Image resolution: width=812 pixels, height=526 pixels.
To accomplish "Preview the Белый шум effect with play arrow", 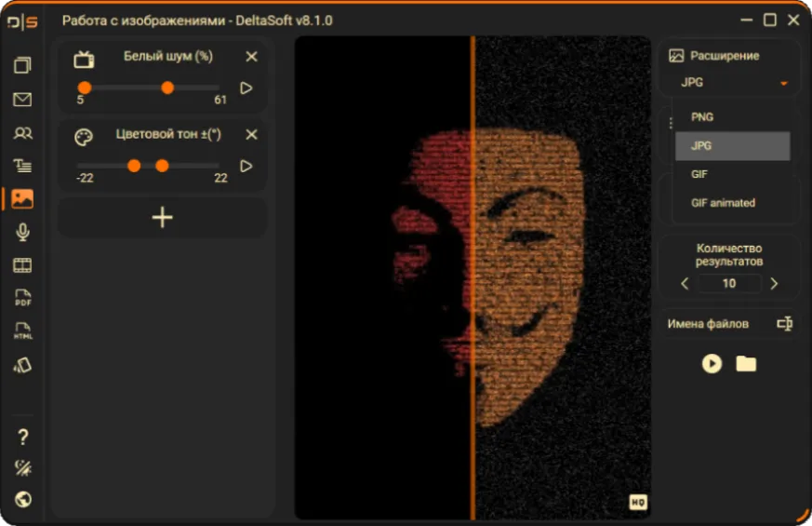I will (x=246, y=88).
